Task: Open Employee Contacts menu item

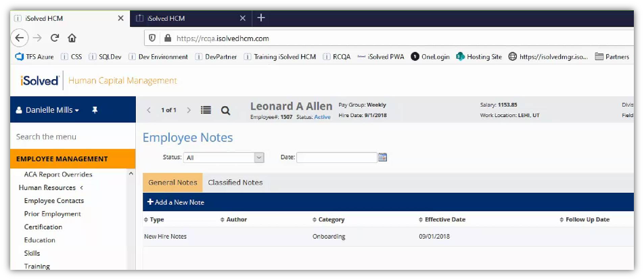Action: (x=54, y=201)
